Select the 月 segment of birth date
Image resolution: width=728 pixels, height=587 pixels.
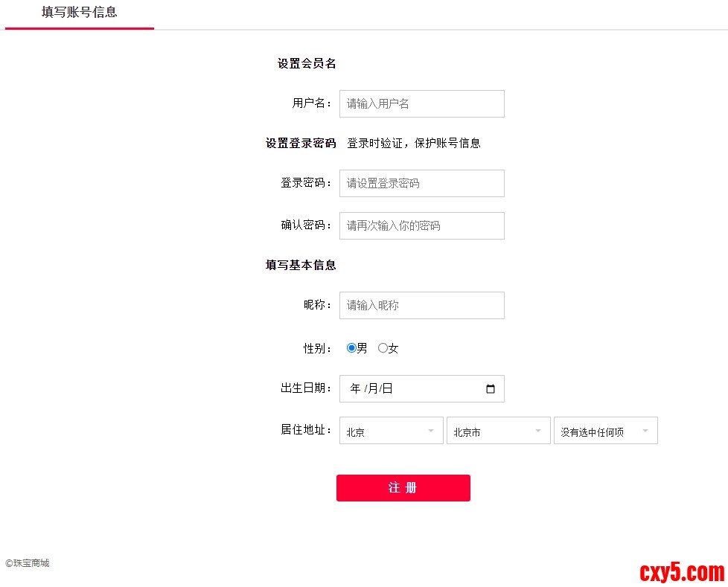coord(373,389)
